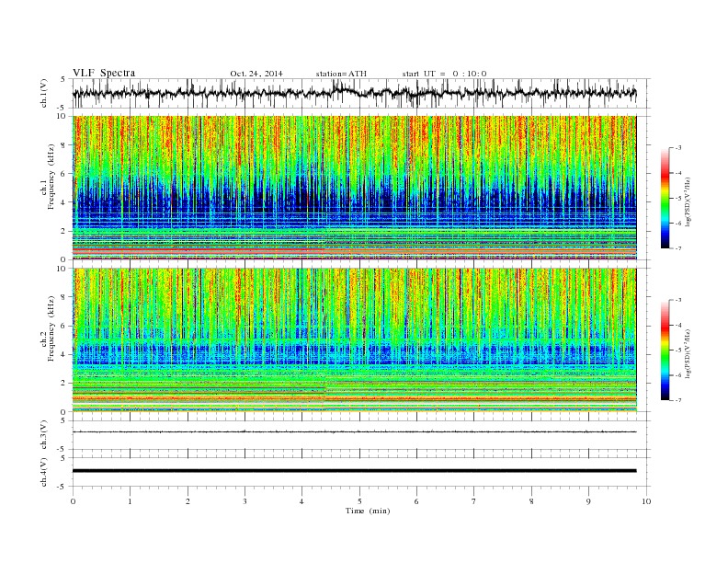The width and height of the screenshot is (728, 563).
Task: Click the log(PSD) label beside ch.1 color bar
Action: click(688, 202)
